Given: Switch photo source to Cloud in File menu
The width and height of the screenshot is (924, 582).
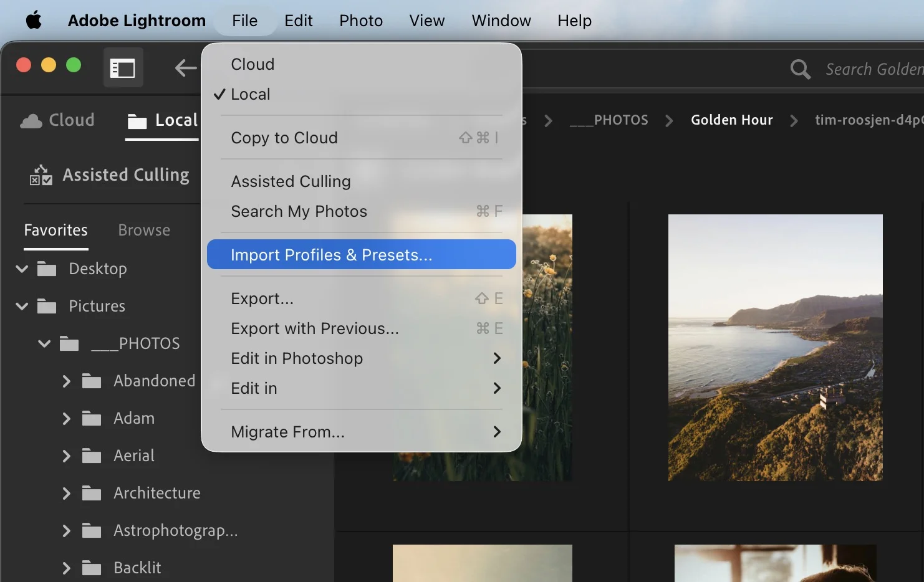Looking at the screenshot, I should pos(253,64).
